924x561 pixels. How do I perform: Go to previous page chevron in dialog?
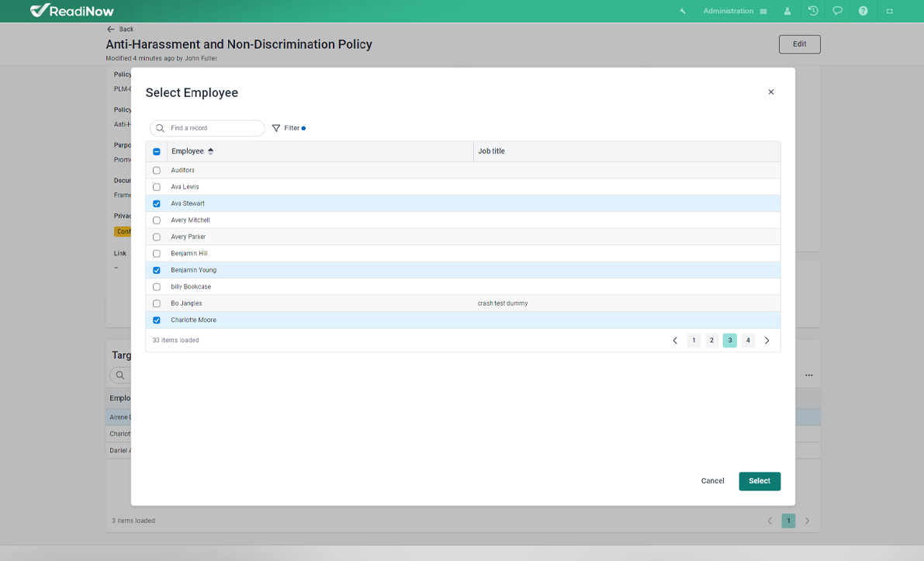(x=675, y=341)
